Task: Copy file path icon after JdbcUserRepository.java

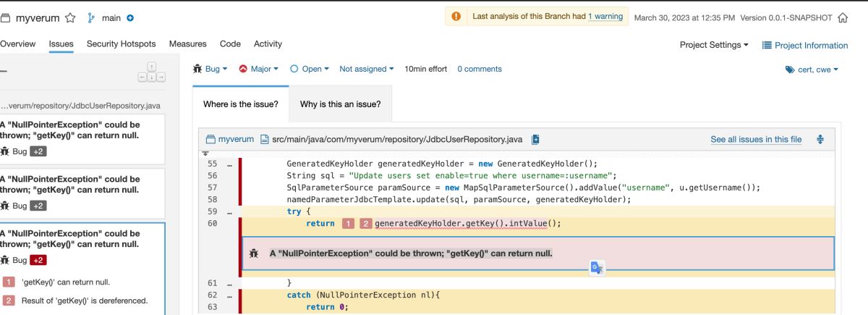Action: pos(535,139)
